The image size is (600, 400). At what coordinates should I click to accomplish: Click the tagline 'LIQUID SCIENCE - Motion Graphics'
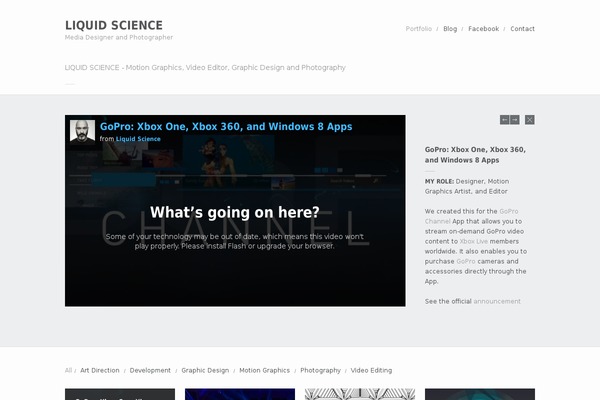click(x=205, y=67)
